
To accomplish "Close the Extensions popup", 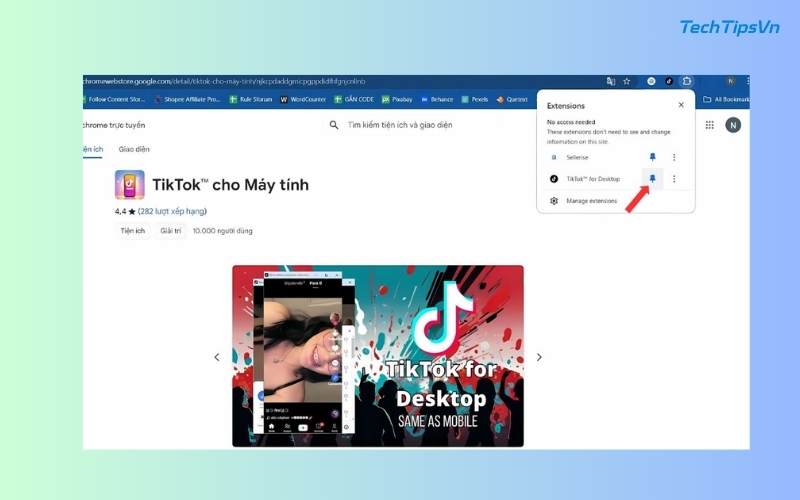I will [681, 105].
